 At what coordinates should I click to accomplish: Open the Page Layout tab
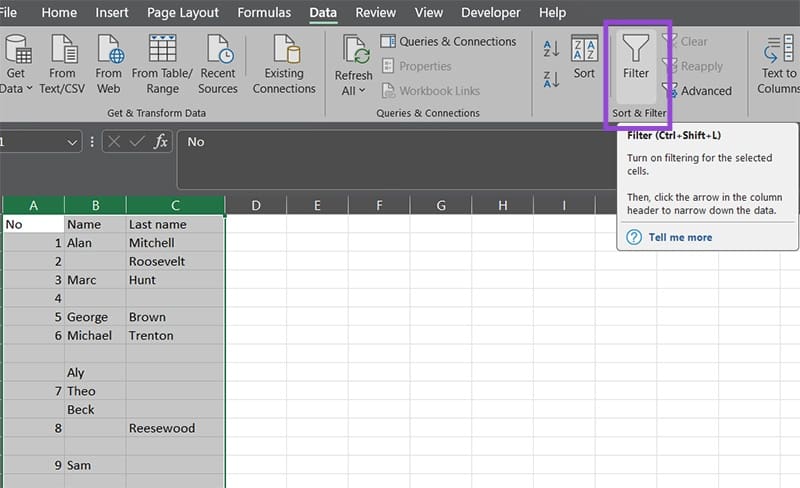pyautogui.click(x=183, y=12)
